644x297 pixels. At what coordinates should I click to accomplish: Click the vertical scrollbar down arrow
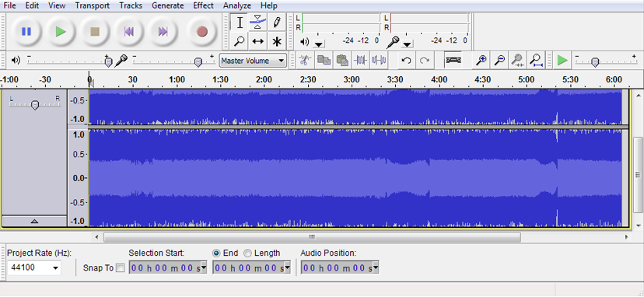[638, 225]
